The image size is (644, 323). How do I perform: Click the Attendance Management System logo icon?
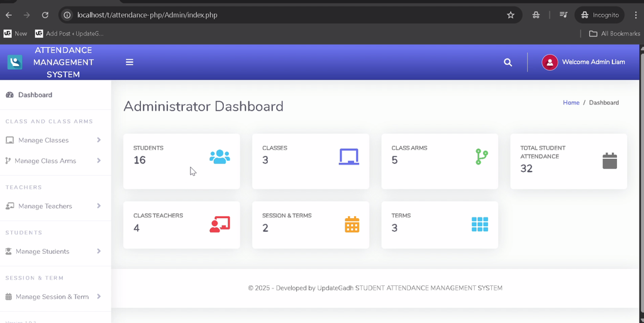(x=15, y=62)
